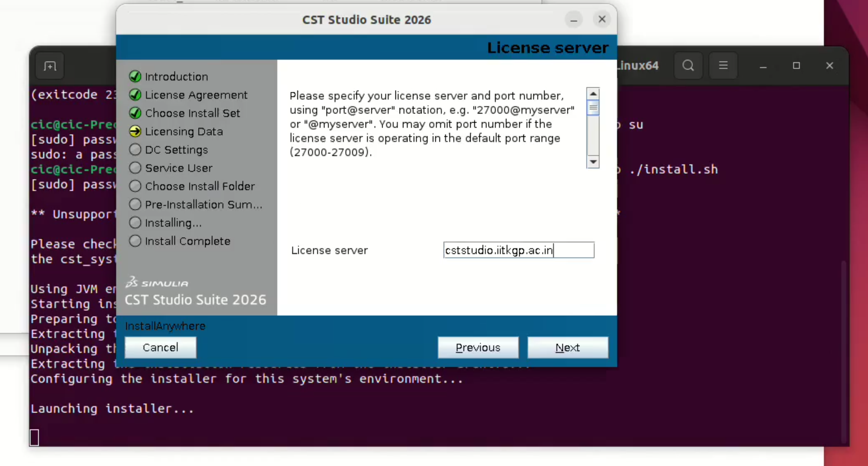Click the 'License Agreement' step label
This screenshot has height=466, width=868.
(196, 95)
